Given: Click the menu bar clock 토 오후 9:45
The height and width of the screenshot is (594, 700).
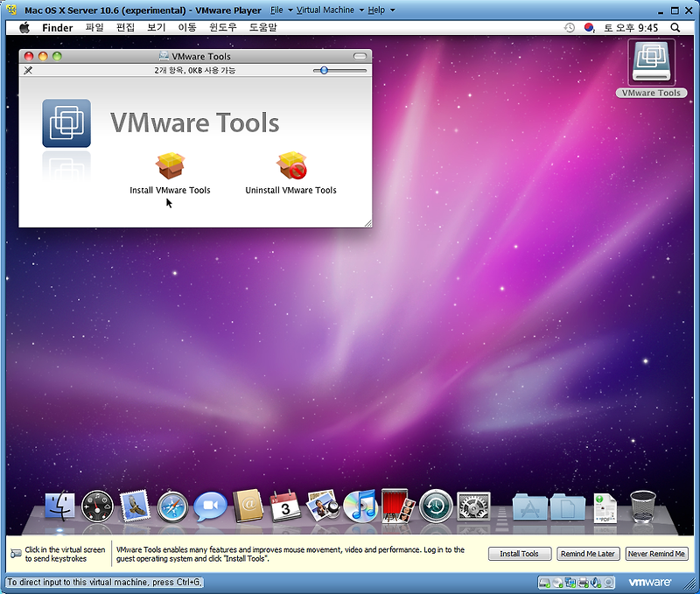Looking at the screenshot, I should coord(631,28).
